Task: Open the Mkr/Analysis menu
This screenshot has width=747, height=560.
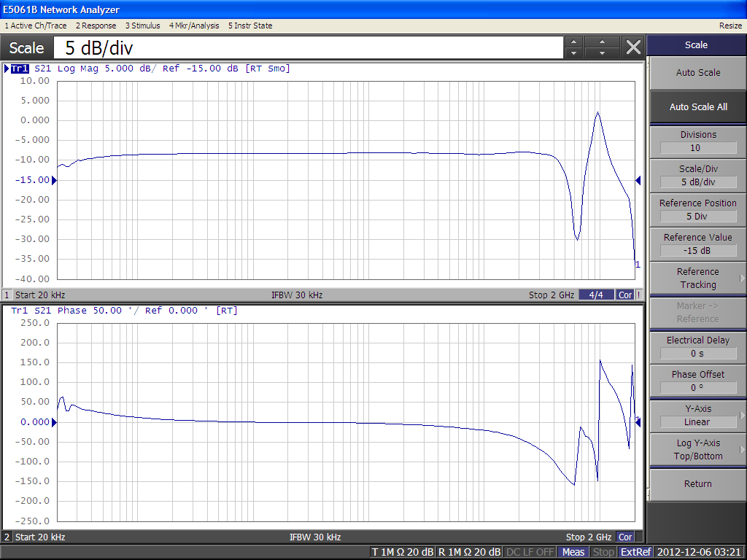Action: [x=194, y=26]
